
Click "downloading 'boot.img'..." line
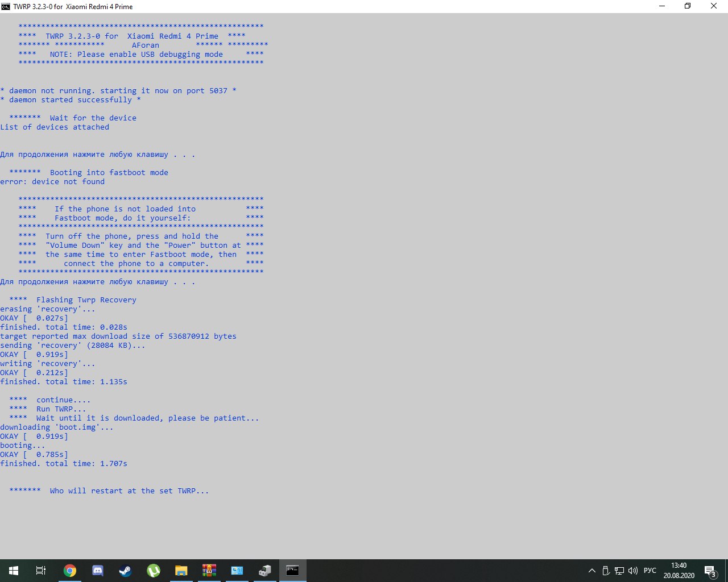pyautogui.click(x=57, y=427)
